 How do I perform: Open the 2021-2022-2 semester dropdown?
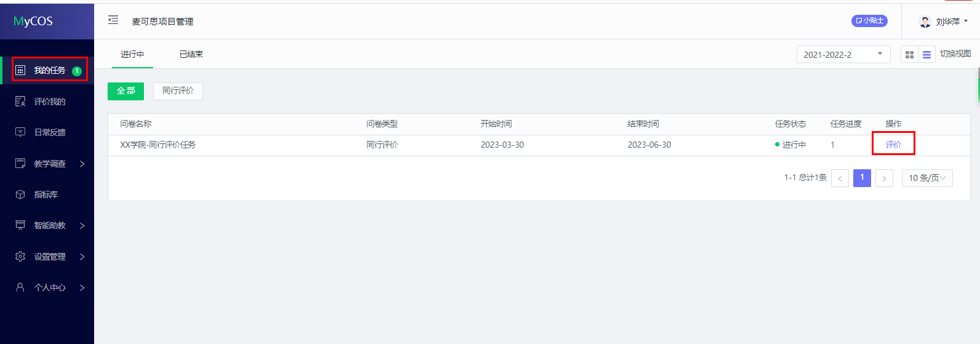coord(843,55)
